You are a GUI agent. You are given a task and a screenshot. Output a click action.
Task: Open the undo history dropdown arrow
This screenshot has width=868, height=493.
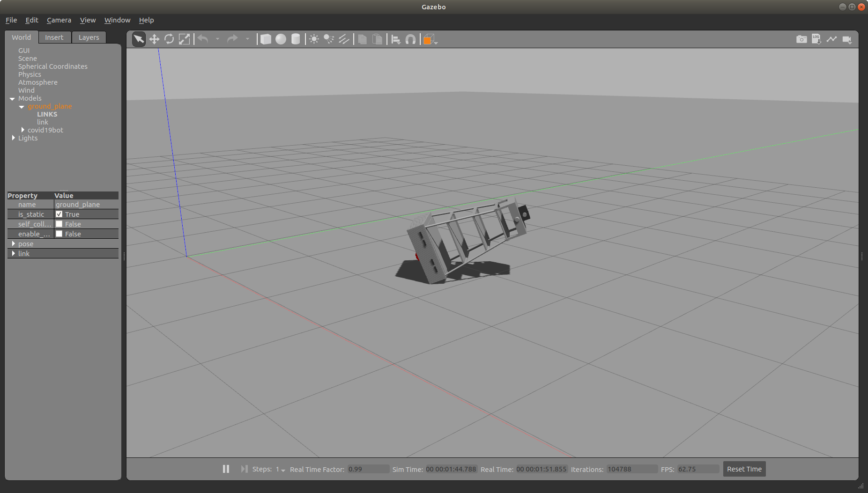coord(218,39)
